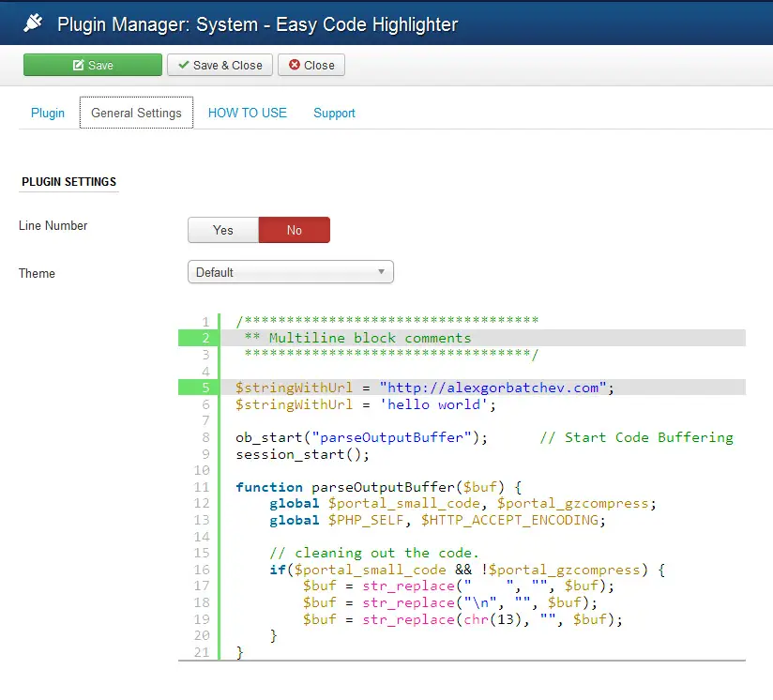Image resolution: width=773 pixels, height=700 pixels.
Task: Click line number 1 in the gutter
Action: tap(205, 322)
